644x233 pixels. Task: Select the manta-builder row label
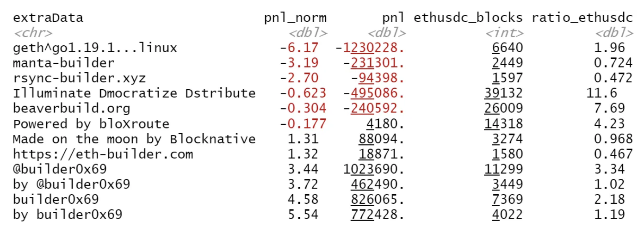tap(63, 63)
